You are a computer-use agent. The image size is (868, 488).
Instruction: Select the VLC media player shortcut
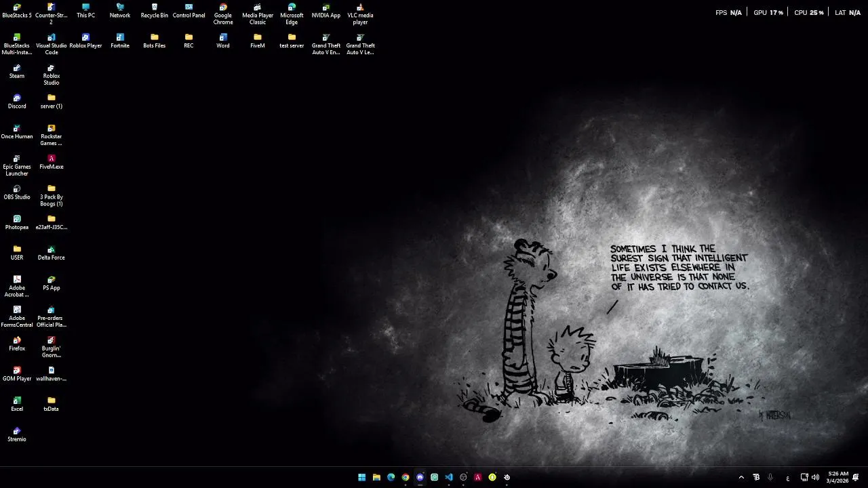[x=360, y=14]
